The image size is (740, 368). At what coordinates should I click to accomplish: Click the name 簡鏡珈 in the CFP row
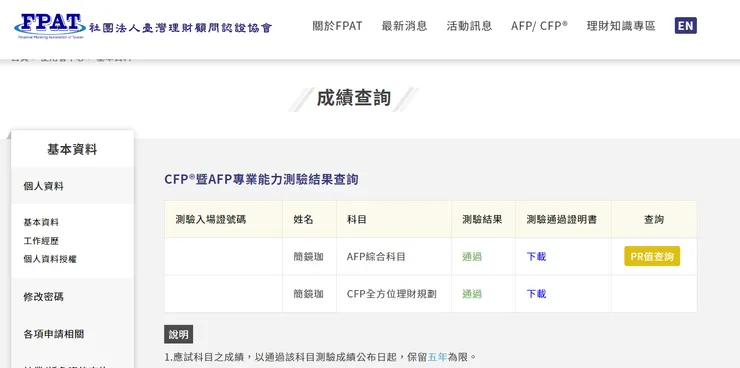point(309,294)
